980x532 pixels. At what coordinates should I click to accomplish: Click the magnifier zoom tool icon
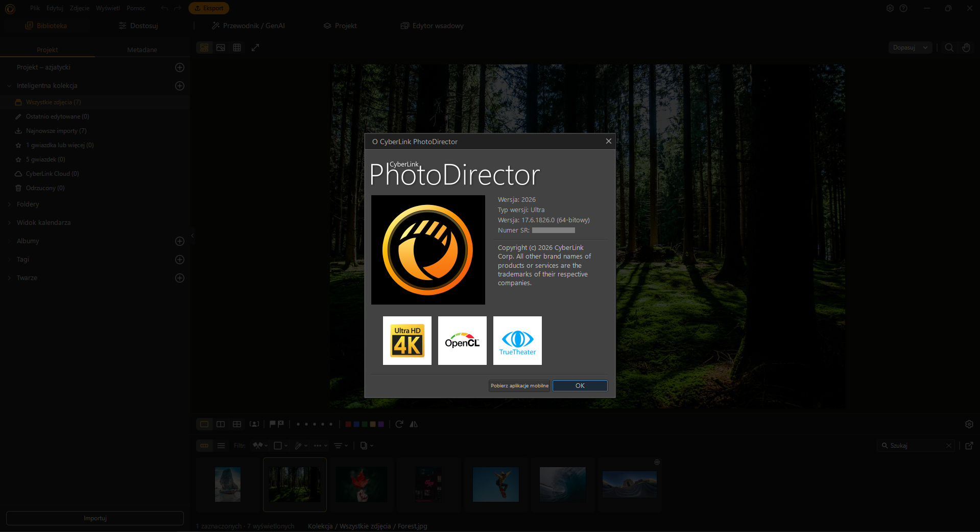[949, 48]
